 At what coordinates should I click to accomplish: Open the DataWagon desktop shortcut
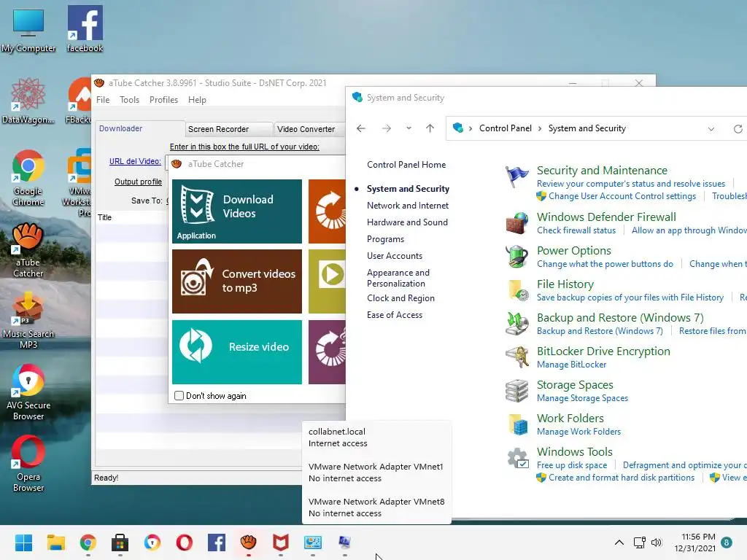(x=28, y=101)
